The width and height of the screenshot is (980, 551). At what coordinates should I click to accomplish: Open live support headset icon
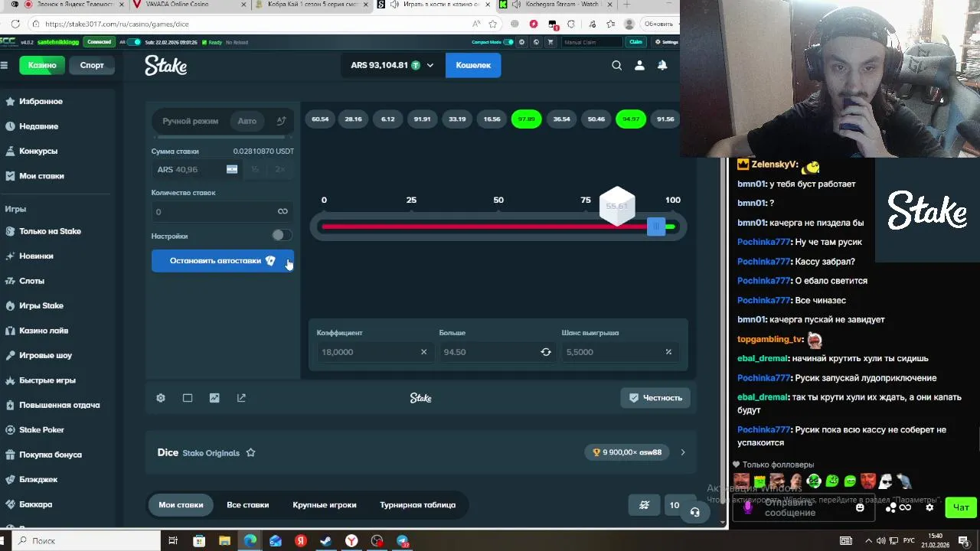(x=694, y=512)
